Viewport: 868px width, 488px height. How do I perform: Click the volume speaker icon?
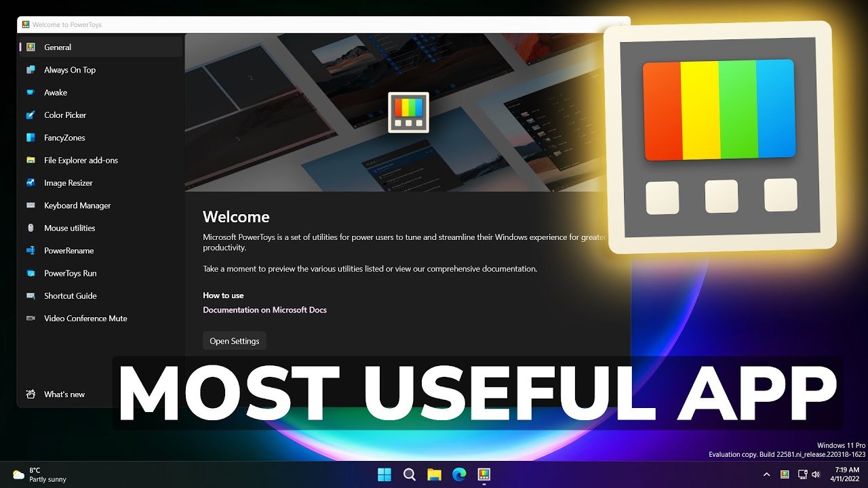pos(815,474)
